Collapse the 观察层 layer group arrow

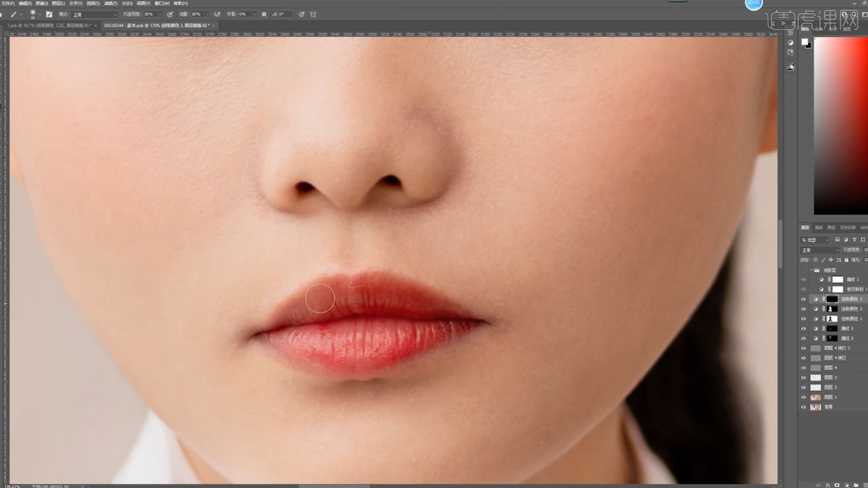[x=811, y=270]
